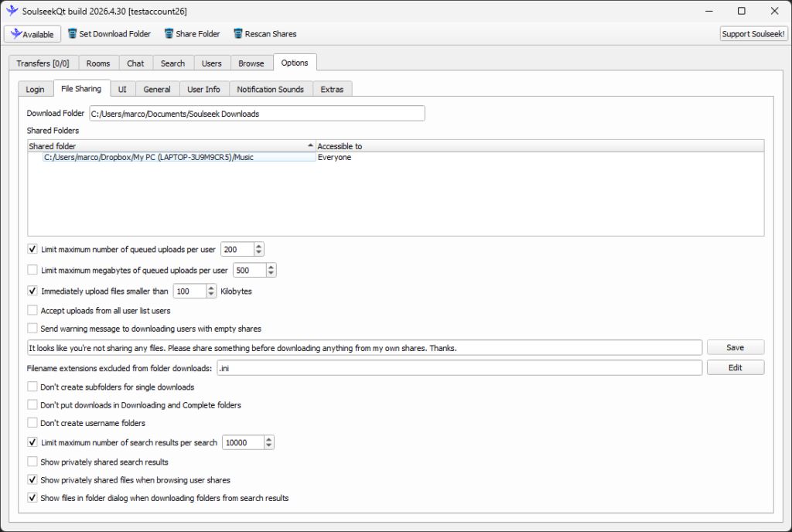Check Don't put downloads in Downloading/Complete folders

tap(32, 405)
